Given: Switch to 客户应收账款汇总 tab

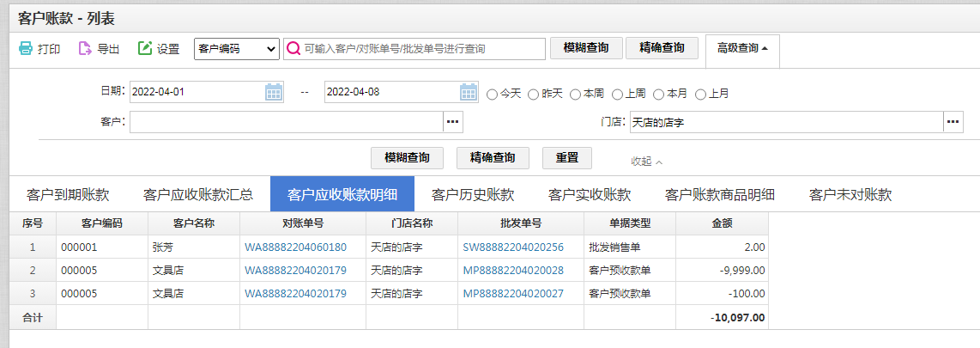Looking at the screenshot, I should click(198, 194).
